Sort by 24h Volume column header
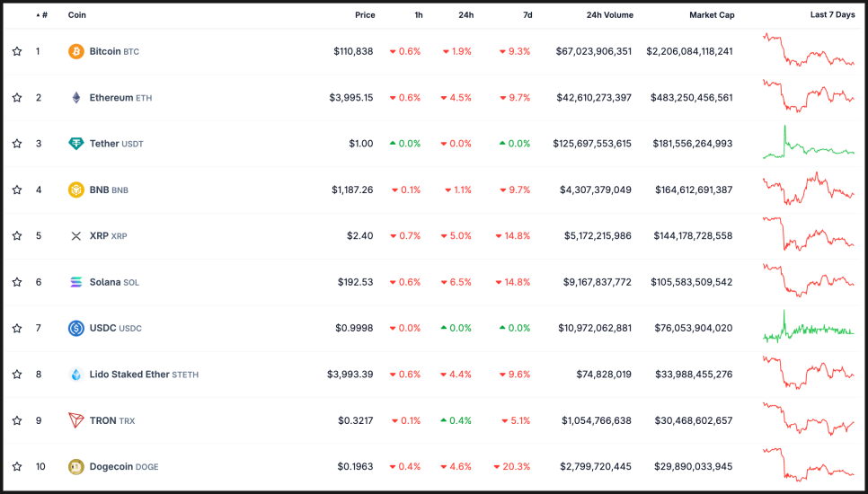Screen dimensions: 868x494 point(609,15)
